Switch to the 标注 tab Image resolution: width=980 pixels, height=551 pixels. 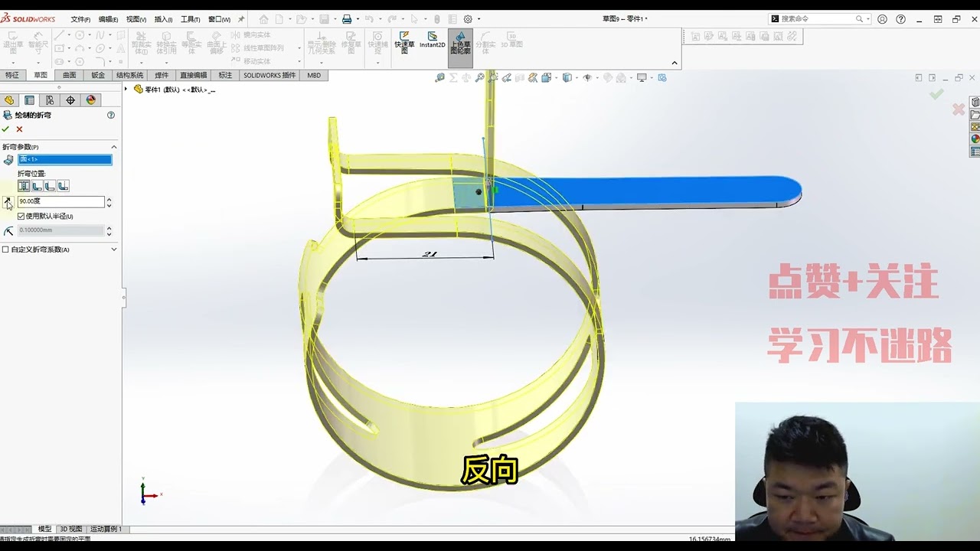[225, 75]
